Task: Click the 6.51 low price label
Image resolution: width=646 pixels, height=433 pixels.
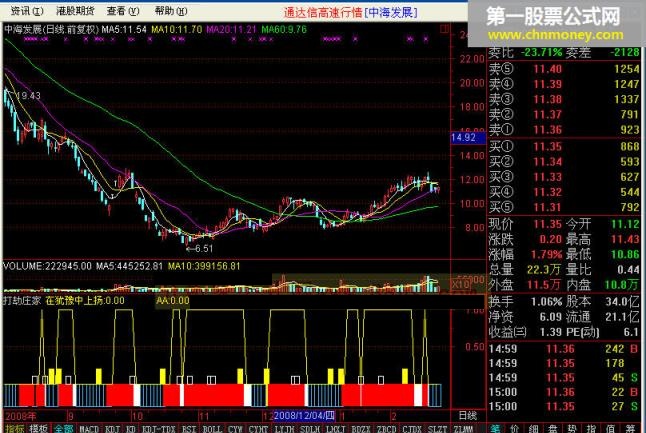Action: [204, 248]
